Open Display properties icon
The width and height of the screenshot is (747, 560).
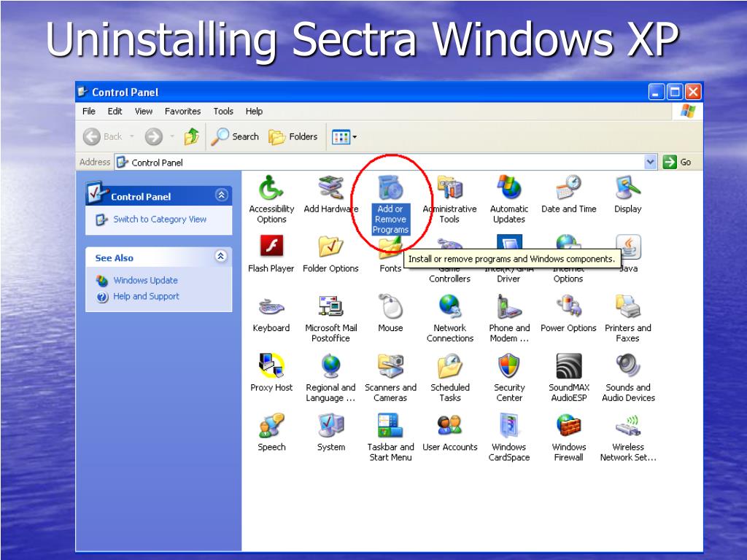[x=627, y=188]
